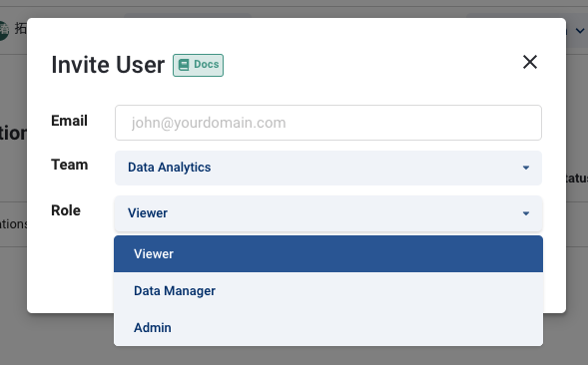
Task: Click the Invite User heading text
Action: (108, 65)
